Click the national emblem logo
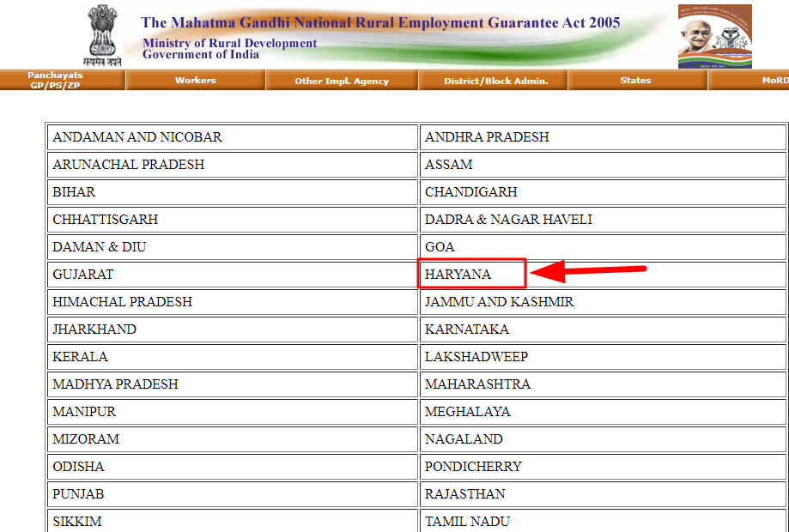The width and height of the screenshot is (789, 532). [103, 36]
